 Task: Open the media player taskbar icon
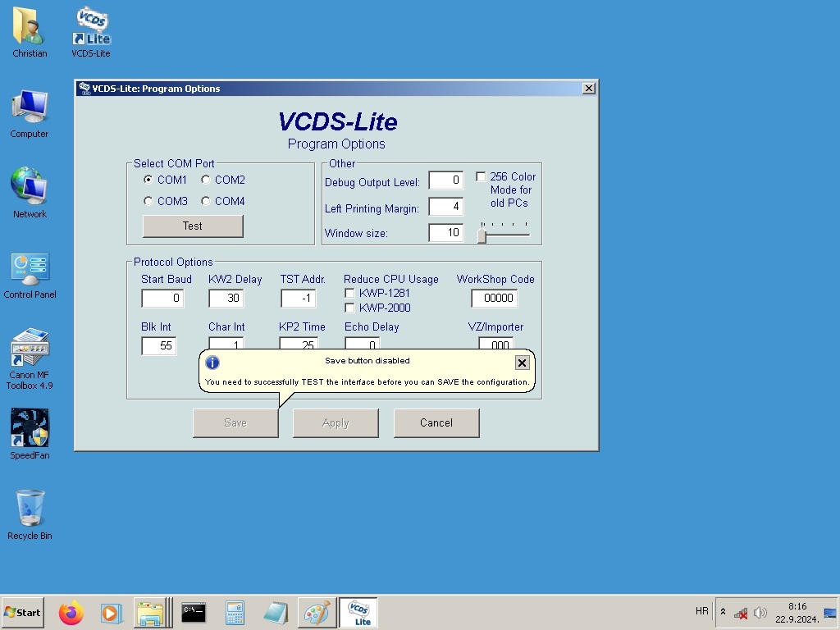(111, 612)
